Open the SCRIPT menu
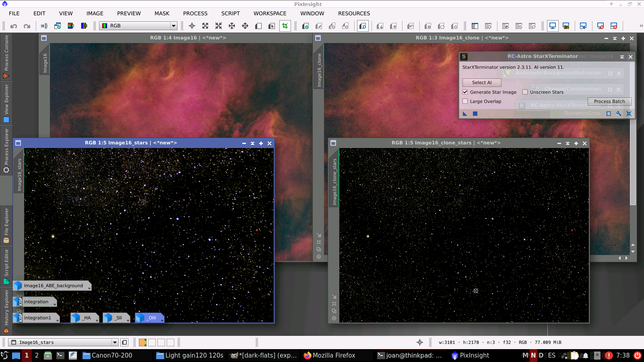The width and height of the screenshot is (644, 362). click(x=230, y=13)
